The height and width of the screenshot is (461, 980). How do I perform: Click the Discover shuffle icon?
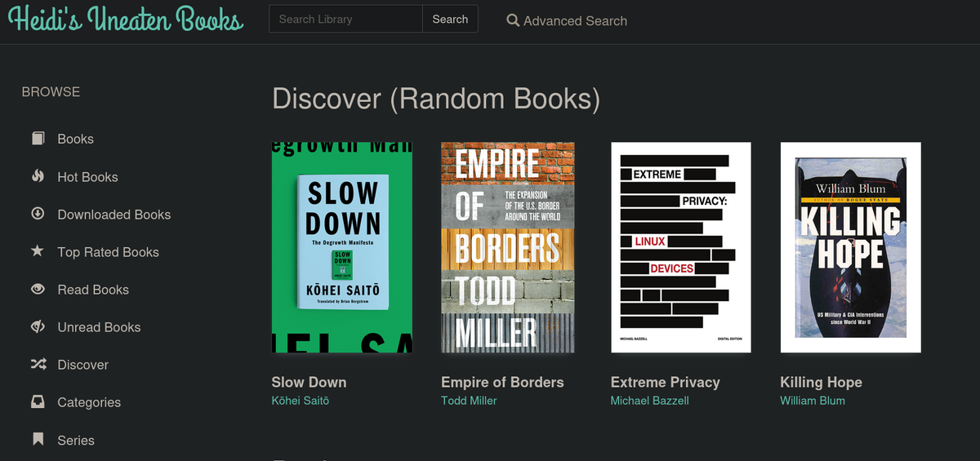[38, 364]
